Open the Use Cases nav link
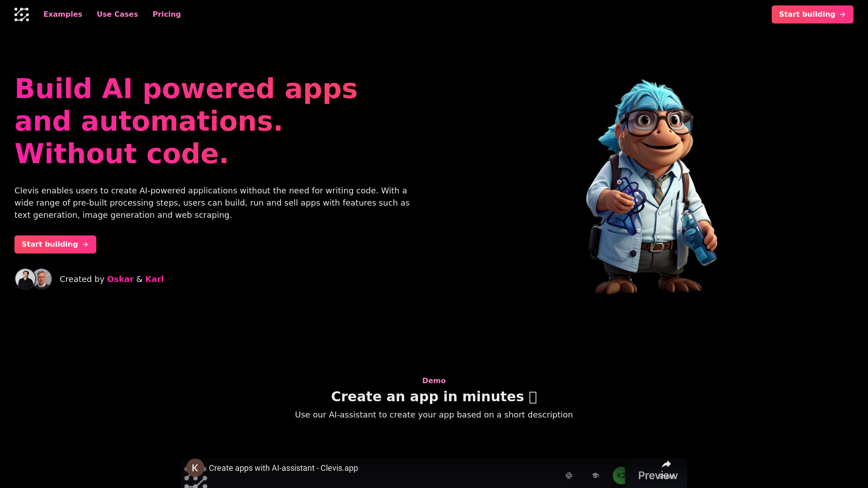The width and height of the screenshot is (868, 488). [118, 14]
